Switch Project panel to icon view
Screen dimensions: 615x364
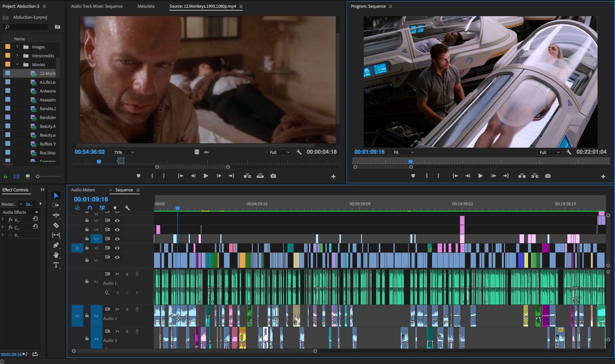[x=28, y=176]
